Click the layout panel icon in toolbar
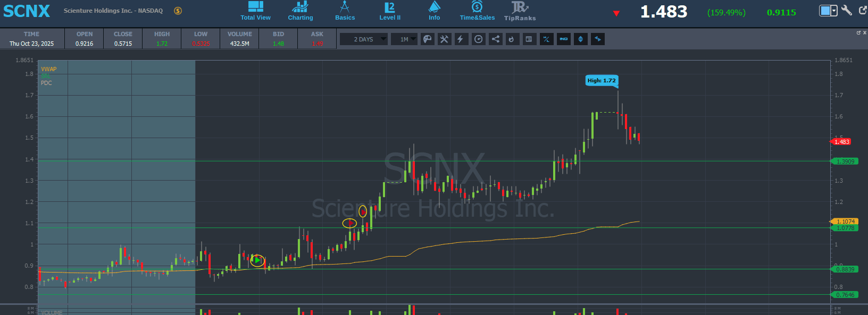This screenshot has height=315, width=868. coord(529,39)
